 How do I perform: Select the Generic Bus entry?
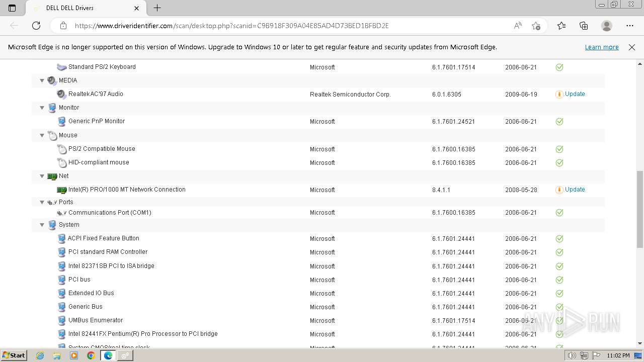coord(86,307)
